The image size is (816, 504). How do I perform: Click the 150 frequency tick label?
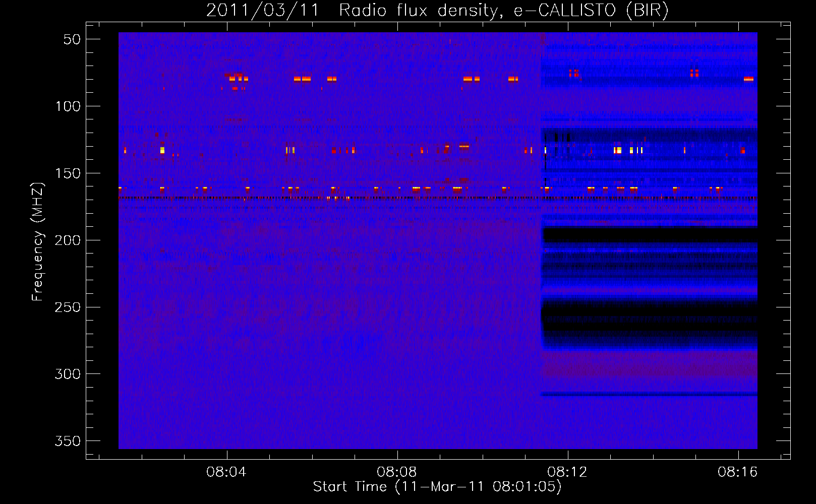(68, 173)
